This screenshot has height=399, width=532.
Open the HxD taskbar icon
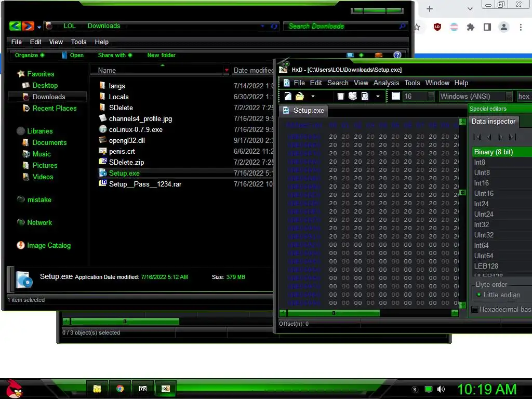(166, 389)
